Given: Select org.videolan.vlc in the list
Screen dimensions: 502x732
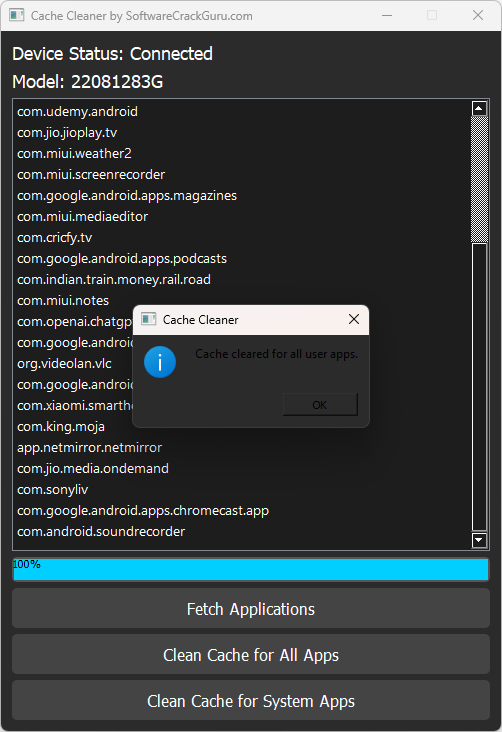Looking at the screenshot, I should (x=64, y=364).
